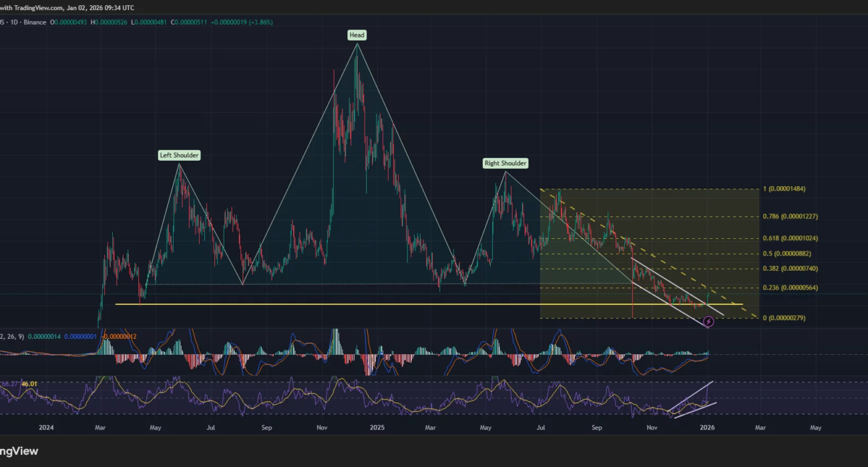Image resolution: width=868 pixels, height=467 pixels.
Task: Click the 1D interval in chart legend
Action: [x=14, y=22]
